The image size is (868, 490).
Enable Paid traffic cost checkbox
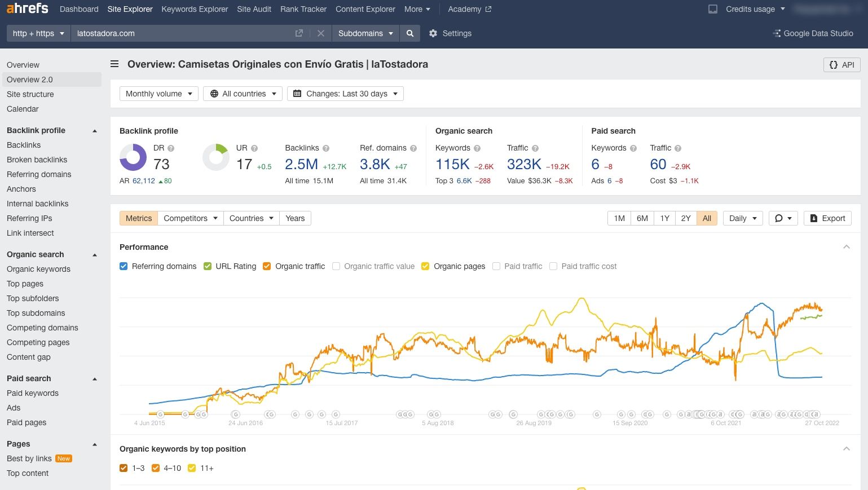(x=553, y=266)
